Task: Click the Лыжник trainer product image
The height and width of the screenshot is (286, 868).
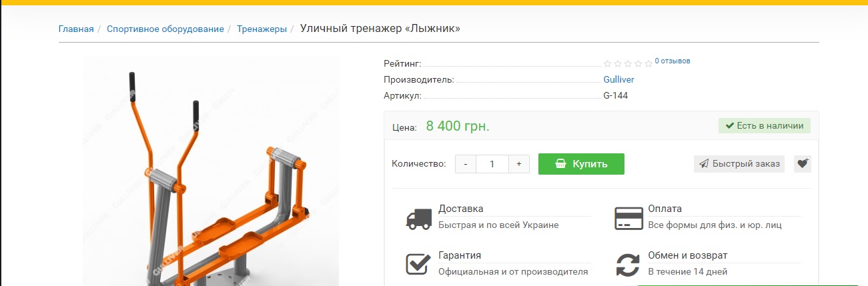Action: [x=211, y=171]
